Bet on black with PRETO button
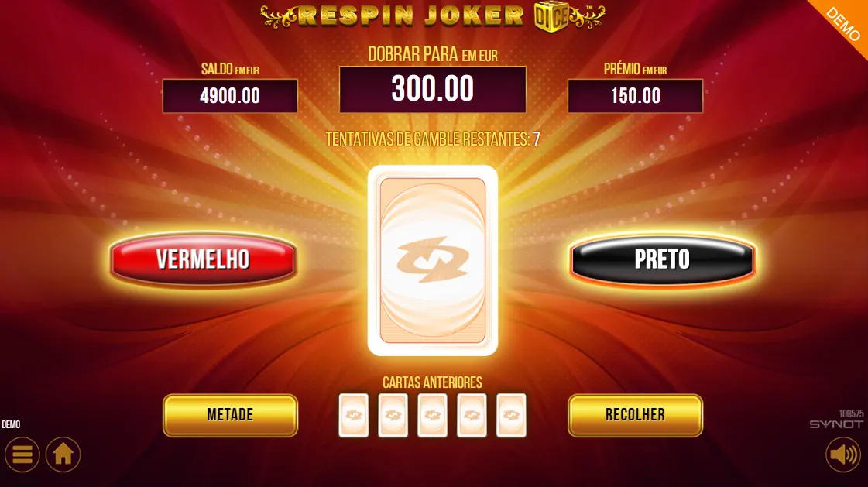The height and width of the screenshot is (487, 868). click(662, 259)
